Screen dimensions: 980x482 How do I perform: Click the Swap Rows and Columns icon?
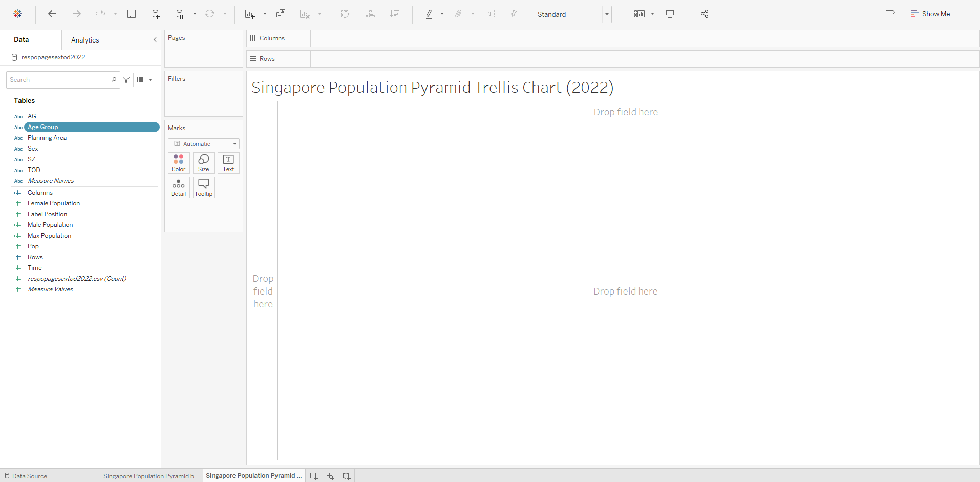point(345,14)
